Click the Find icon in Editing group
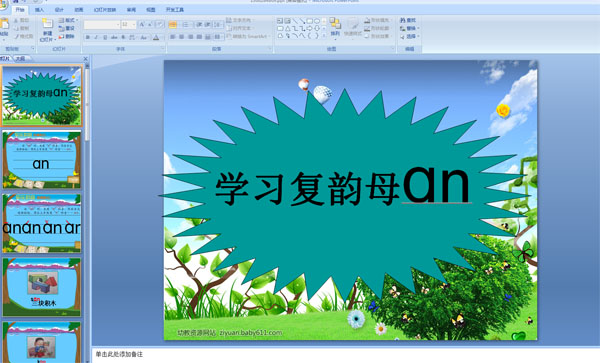The image size is (600, 363). pos(408,20)
